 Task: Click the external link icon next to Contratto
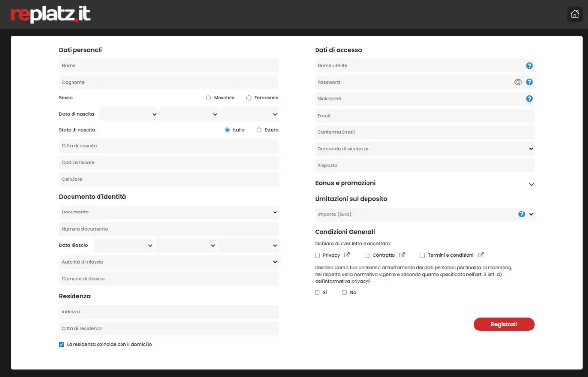(x=403, y=255)
